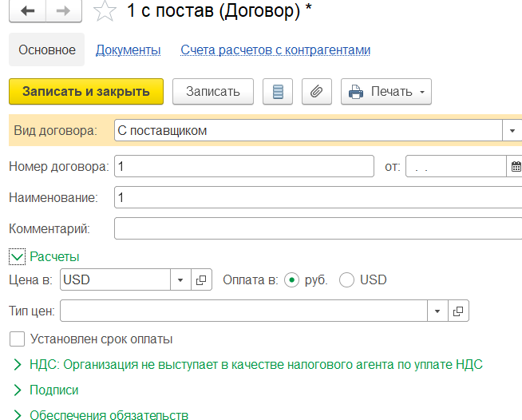The height and width of the screenshot is (420, 522).
Task: Click the Комментарий input field
Action: point(318,228)
